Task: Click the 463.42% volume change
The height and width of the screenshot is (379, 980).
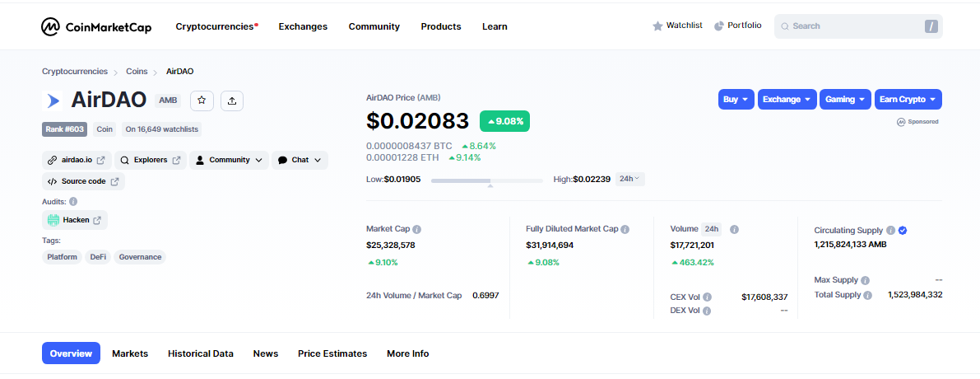Action: coord(693,262)
